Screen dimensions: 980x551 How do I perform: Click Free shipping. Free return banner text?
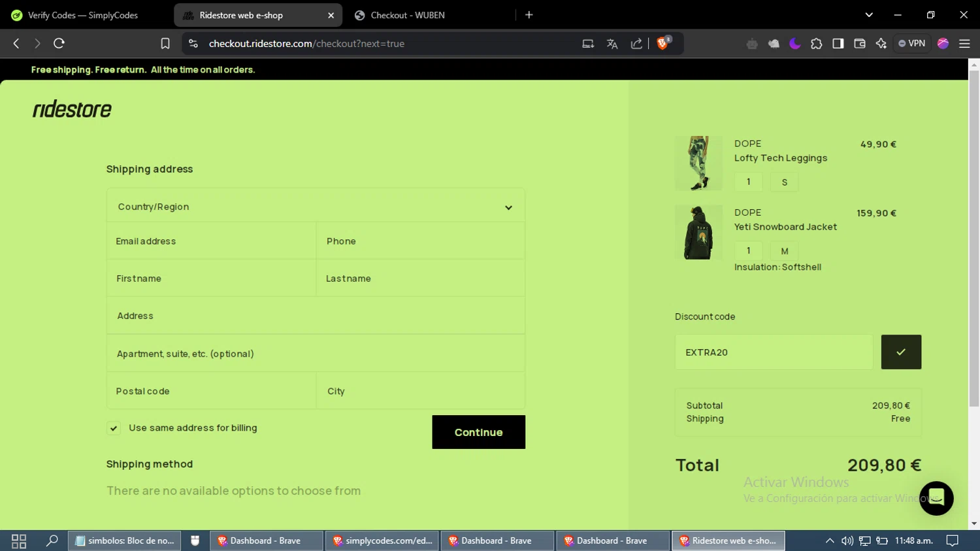tap(143, 70)
